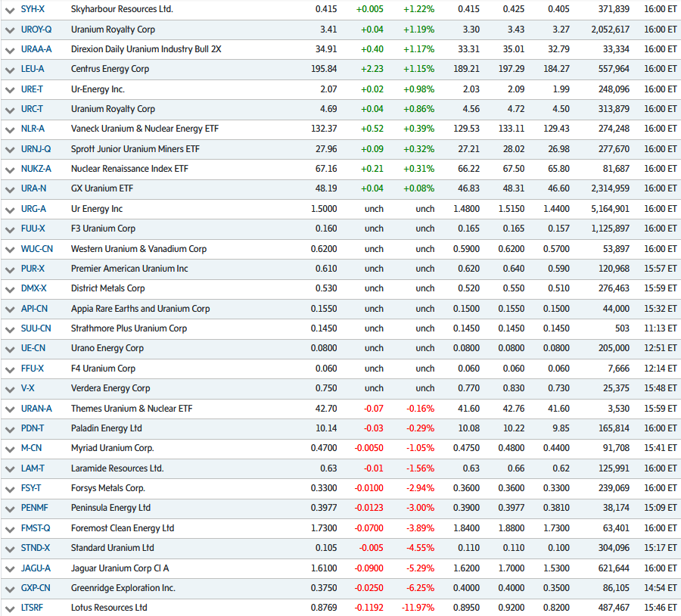Open the URC-T ticker link
Viewport: 681px width, 616px height.
tap(32, 109)
